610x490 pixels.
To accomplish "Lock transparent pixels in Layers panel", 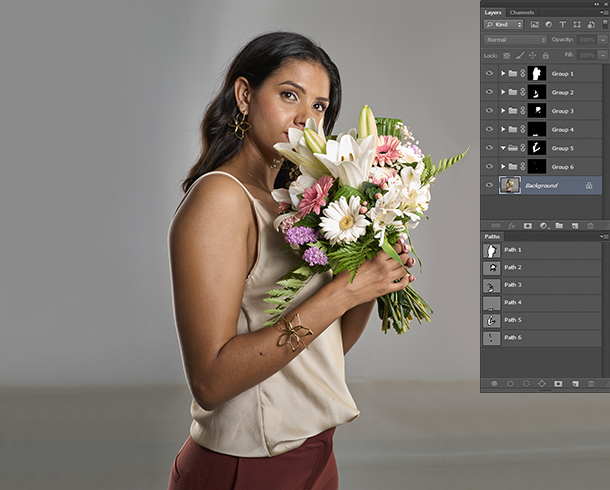I will 507,56.
